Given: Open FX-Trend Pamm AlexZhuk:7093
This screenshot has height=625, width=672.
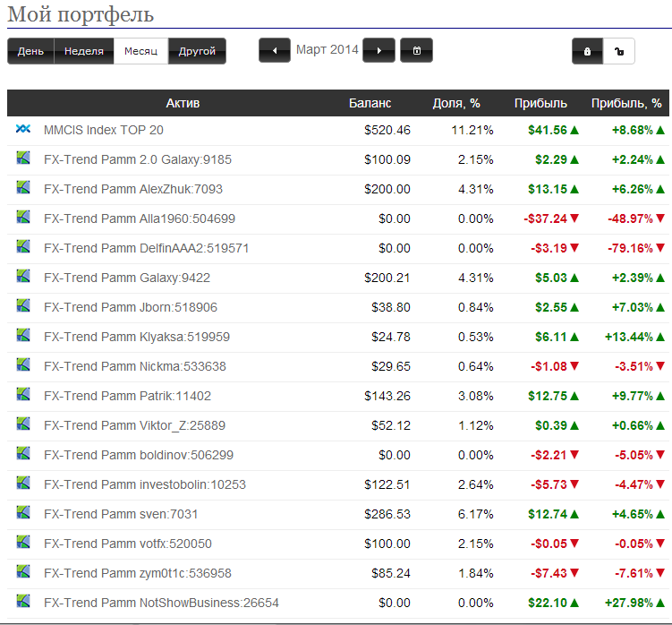Looking at the screenshot, I should 133,189.
